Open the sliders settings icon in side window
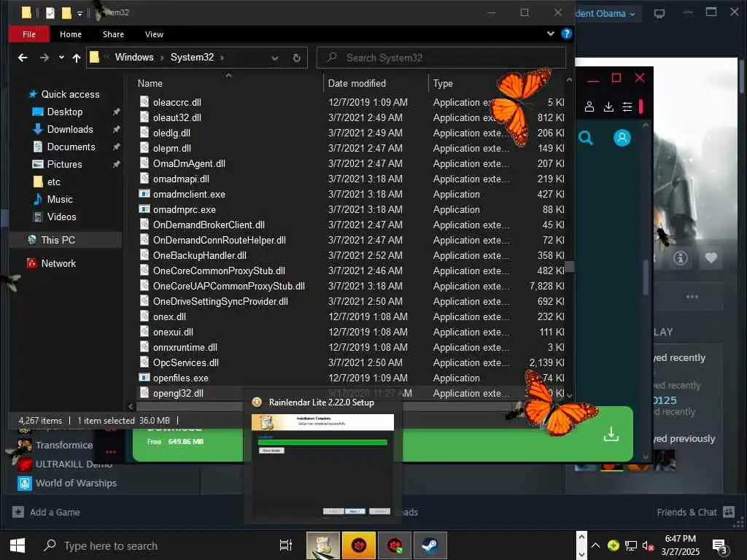The height and width of the screenshot is (560, 747). tap(627, 106)
